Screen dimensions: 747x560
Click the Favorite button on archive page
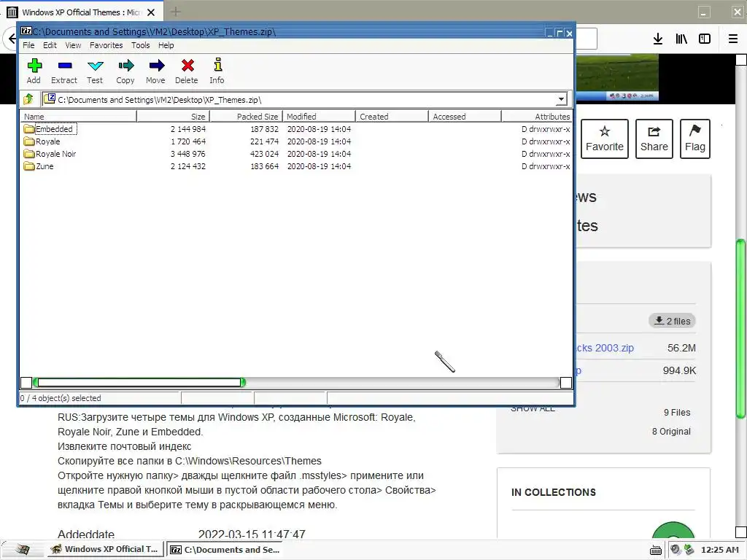[605, 139]
